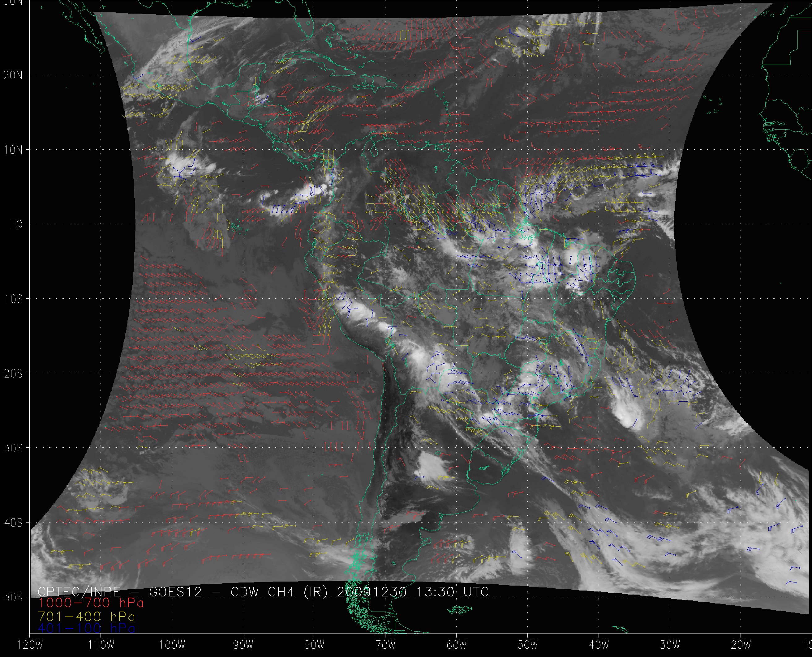Click the 120W longitude axis label
812x657 pixels.
click(30, 645)
